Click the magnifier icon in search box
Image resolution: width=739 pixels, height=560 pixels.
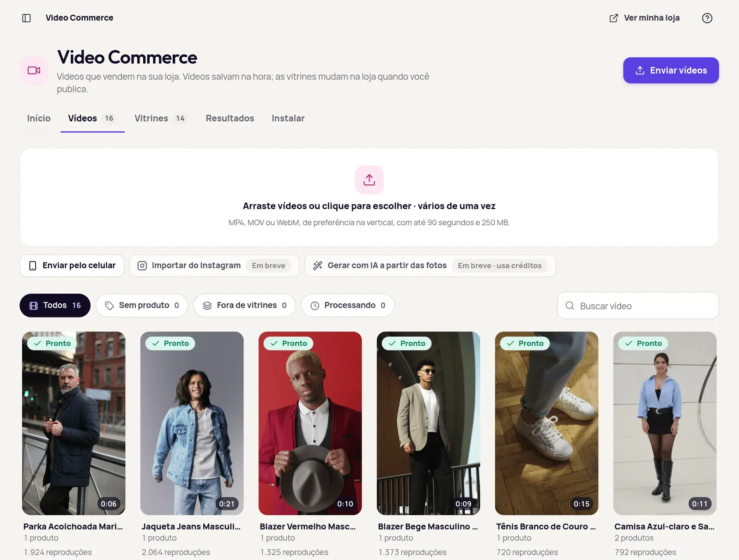coord(569,306)
